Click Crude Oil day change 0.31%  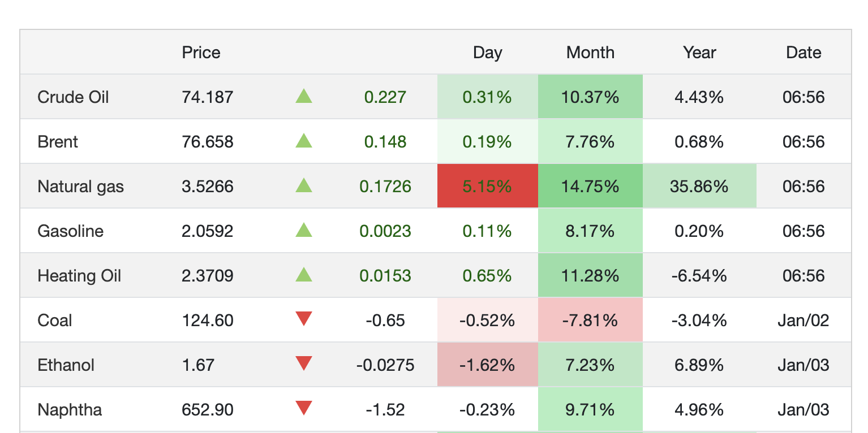(x=487, y=97)
